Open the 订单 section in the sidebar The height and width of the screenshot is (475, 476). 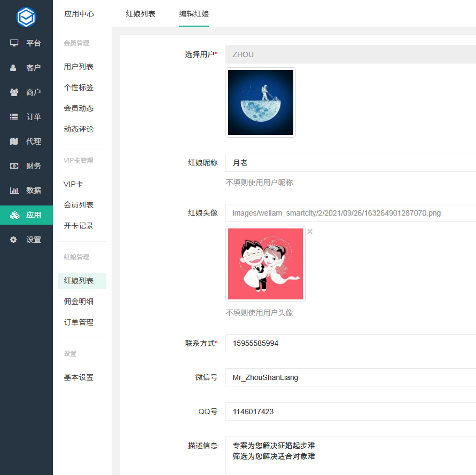point(26,117)
